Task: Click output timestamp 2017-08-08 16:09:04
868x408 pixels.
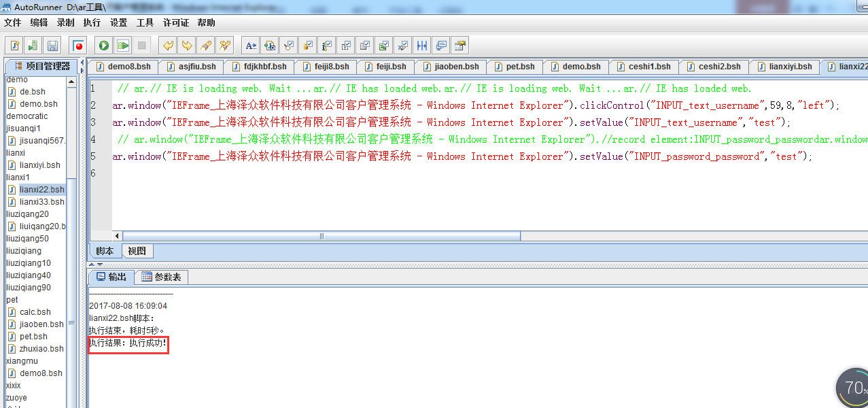Action: tap(128, 305)
